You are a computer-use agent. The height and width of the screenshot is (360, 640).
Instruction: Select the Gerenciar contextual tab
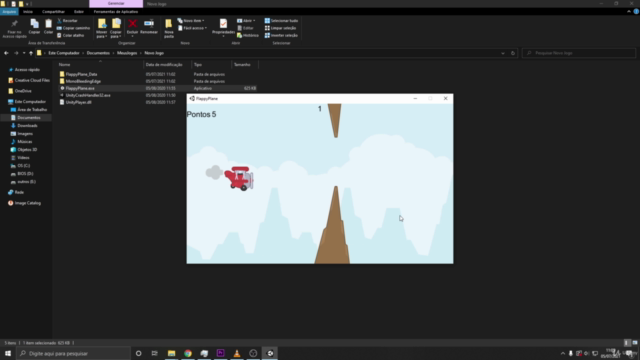tap(116, 4)
